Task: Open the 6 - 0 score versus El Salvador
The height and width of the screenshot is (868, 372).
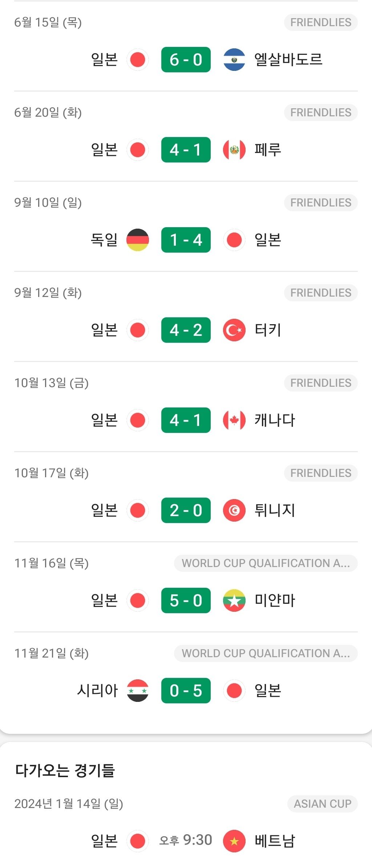Action: 186,60
